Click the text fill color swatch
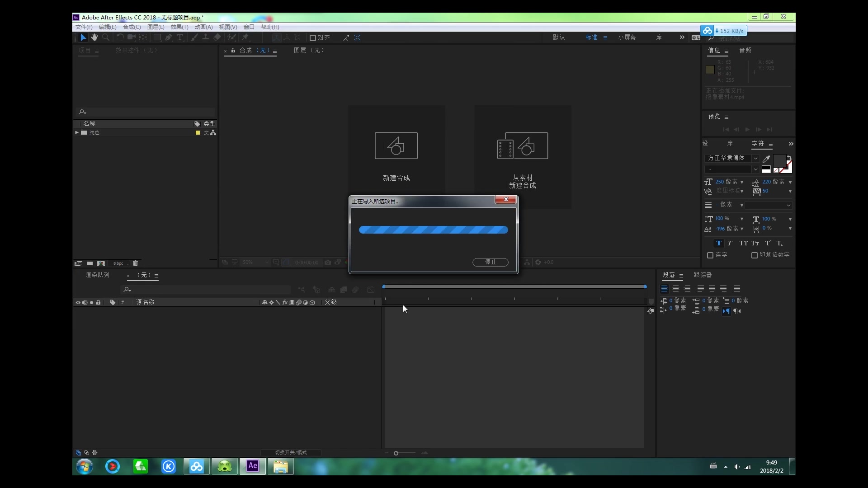868x488 pixels. (x=779, y=160)
